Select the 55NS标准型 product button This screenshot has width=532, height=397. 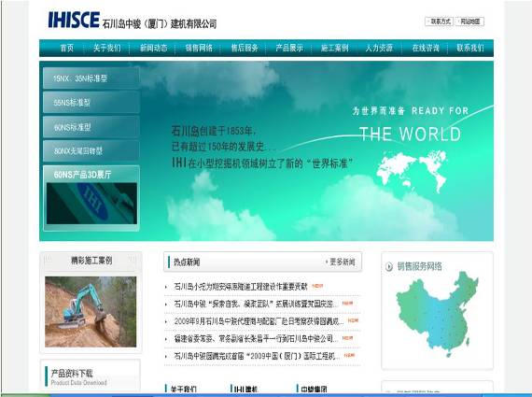[x=91, y=102]
